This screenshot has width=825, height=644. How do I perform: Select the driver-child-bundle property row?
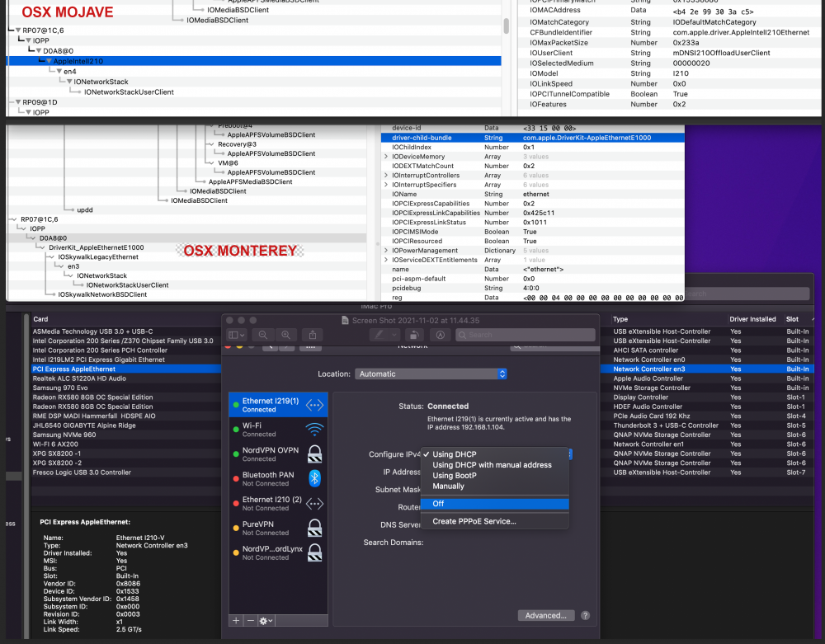click(532, 138)
